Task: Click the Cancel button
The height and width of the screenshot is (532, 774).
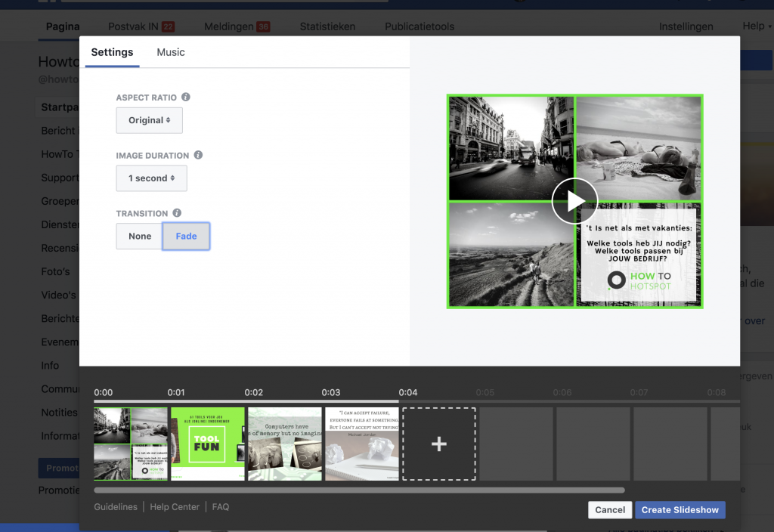Action: (x=609, y=510)
